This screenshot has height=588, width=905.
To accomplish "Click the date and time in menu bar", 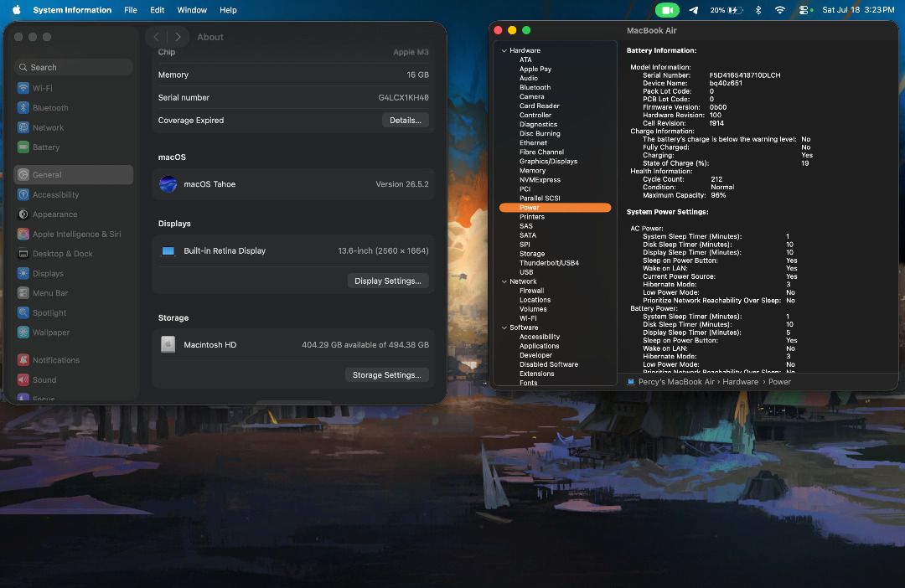I will 858,10.
